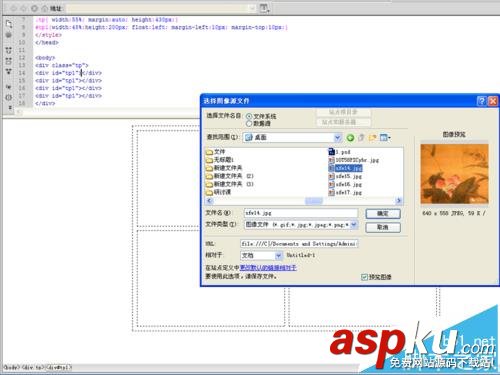Click the Up One Level icon in dialog

(361, 137)
